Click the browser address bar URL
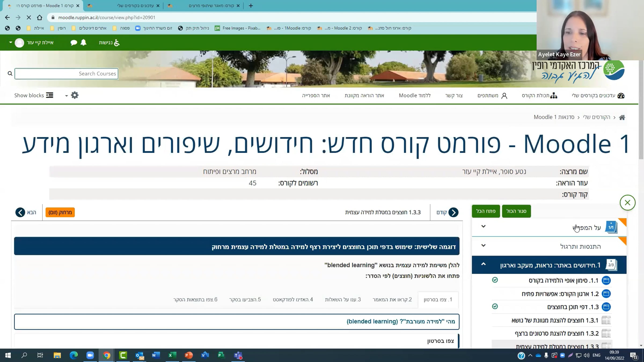 tap(107, 17)
